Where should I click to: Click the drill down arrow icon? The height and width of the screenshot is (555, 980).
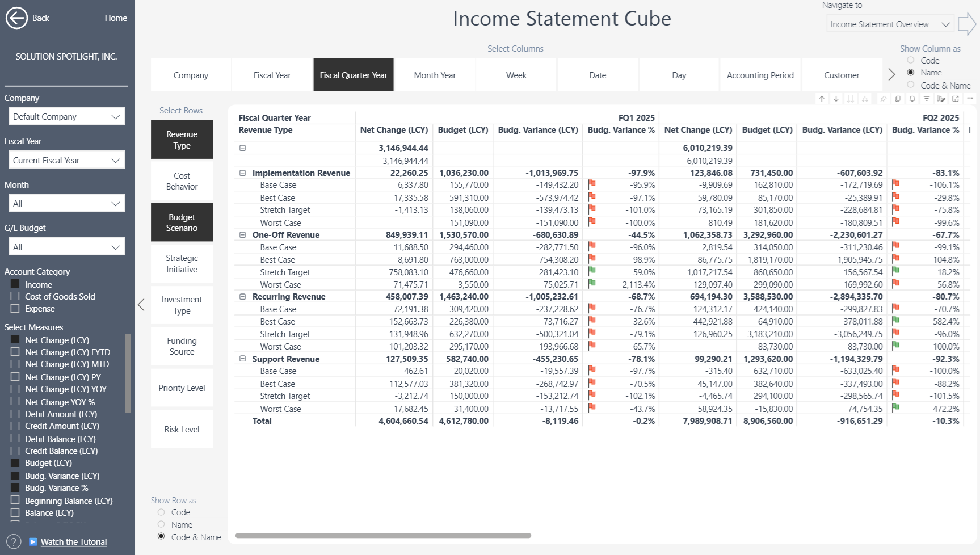[x=836, y=99]
